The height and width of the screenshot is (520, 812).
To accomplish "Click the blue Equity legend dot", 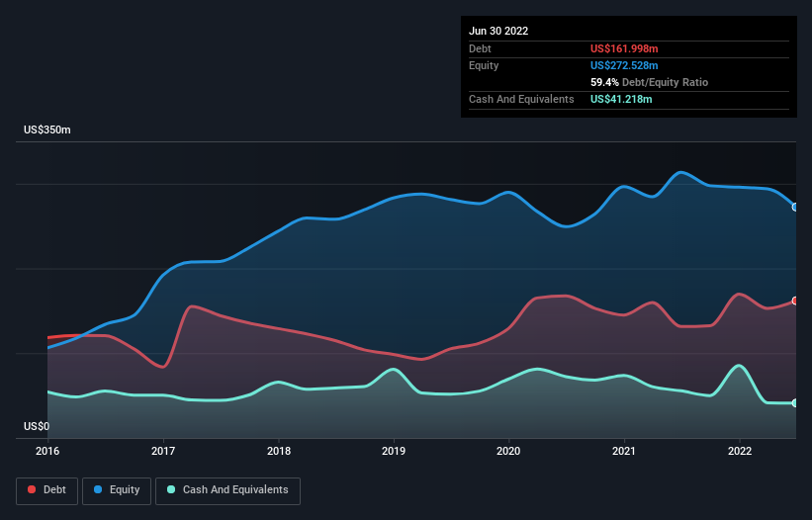I will (98, 489).
